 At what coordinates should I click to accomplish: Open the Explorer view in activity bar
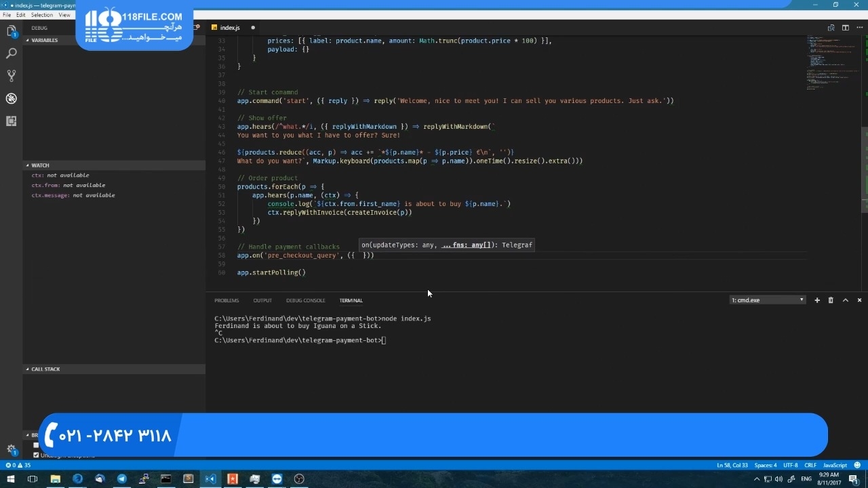point(12,31)
